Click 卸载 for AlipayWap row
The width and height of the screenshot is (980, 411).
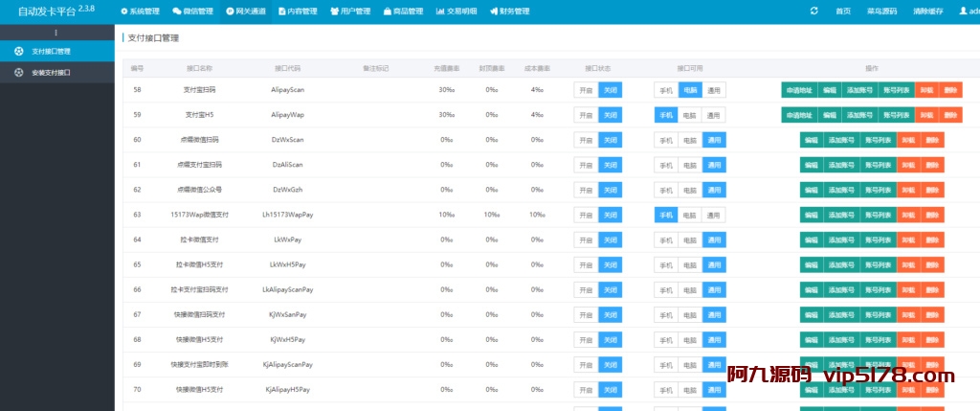926,115
